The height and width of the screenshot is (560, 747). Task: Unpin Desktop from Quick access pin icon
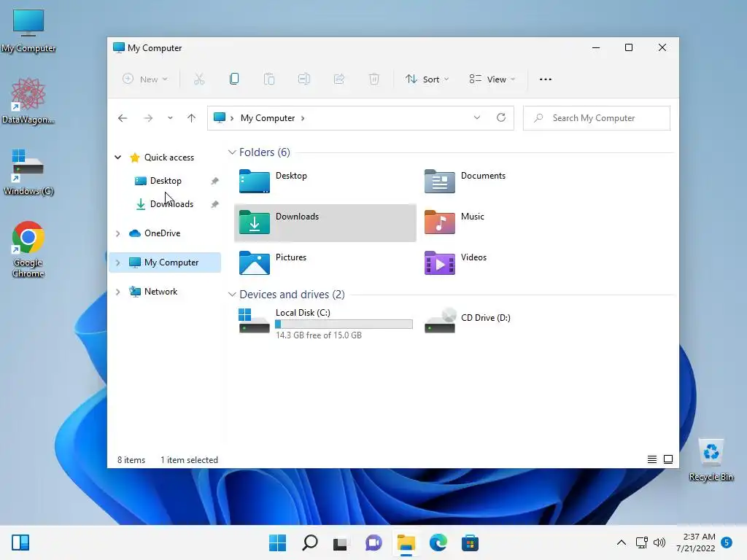click(x=215, y=181)
